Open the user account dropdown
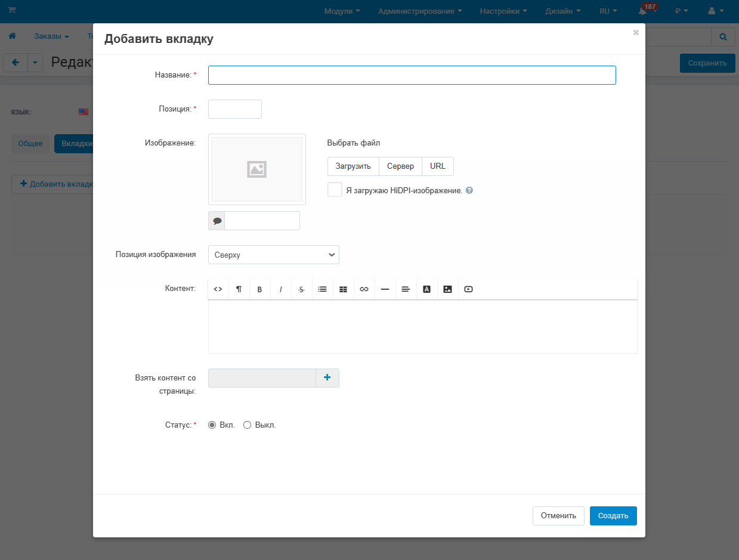The width and height of the screenshot is (739, 560). (x=716, y=11)
